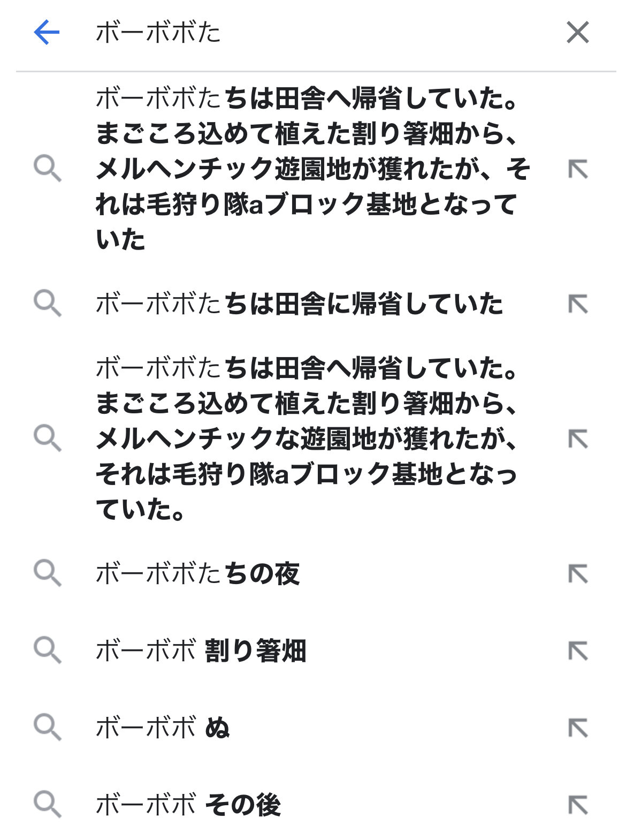626x840 pixels.
Task: Click the magnifier icon beside ボーボボたちの夜
Action: 48,574
